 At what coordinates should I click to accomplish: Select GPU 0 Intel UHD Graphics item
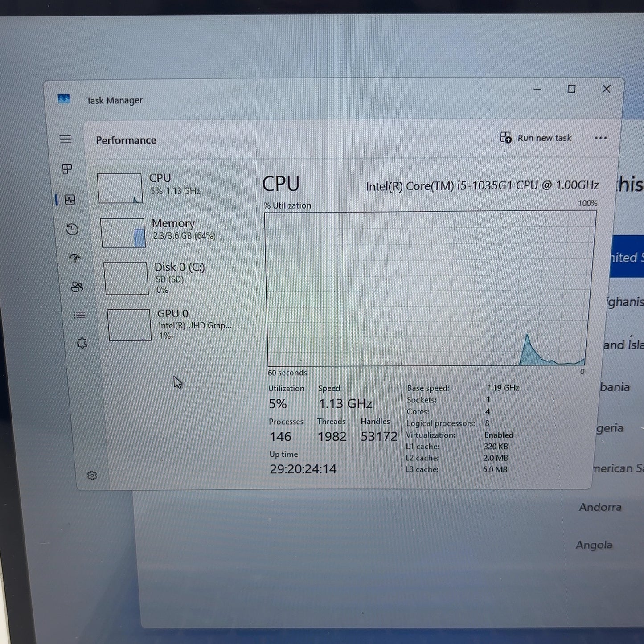click(x=175, y=324)
